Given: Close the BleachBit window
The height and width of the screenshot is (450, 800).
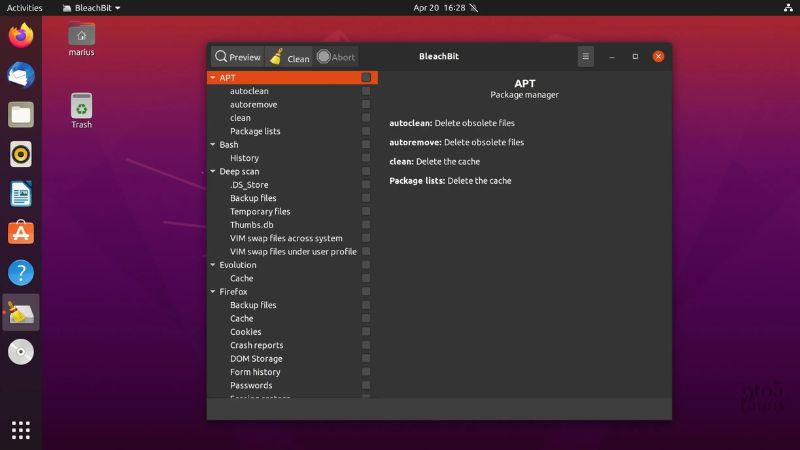Looking at the screenshot, I should point(658,57).
